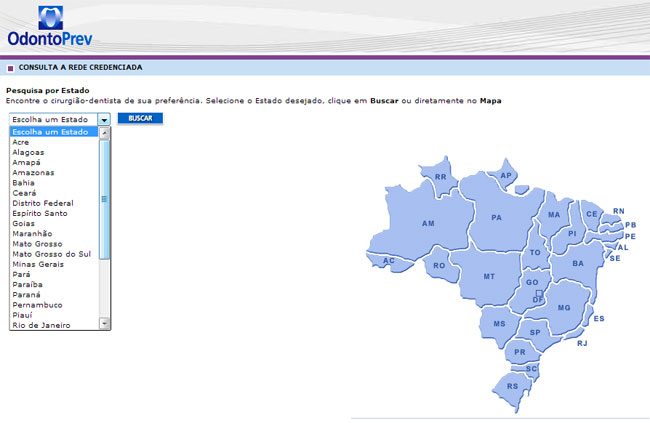Click the BUSCAR button
Image resolution: width=650 pixels, height=423 pixels.
point(140,118)
